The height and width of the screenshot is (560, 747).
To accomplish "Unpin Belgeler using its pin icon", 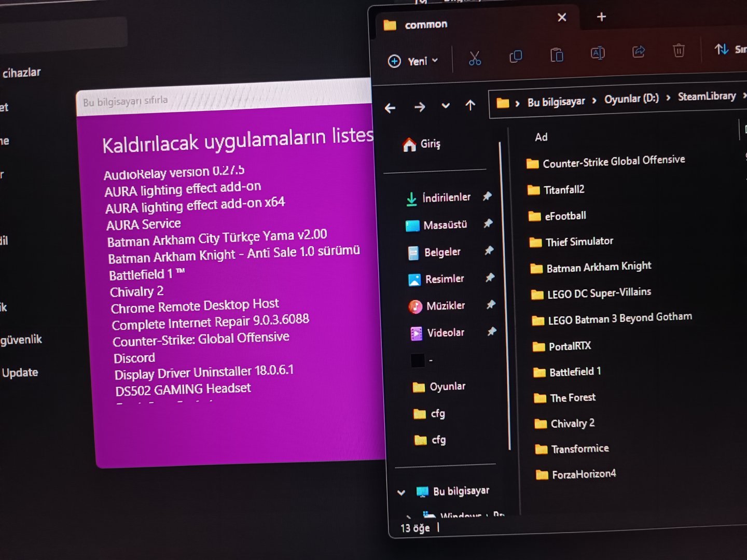I will 489,250.
